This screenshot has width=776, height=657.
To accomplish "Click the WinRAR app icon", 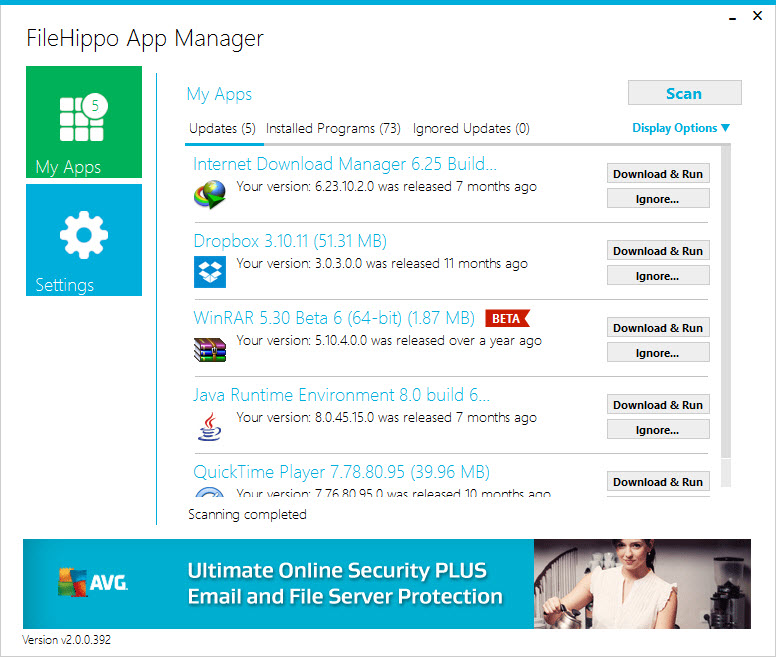I will tap(210, 349).
